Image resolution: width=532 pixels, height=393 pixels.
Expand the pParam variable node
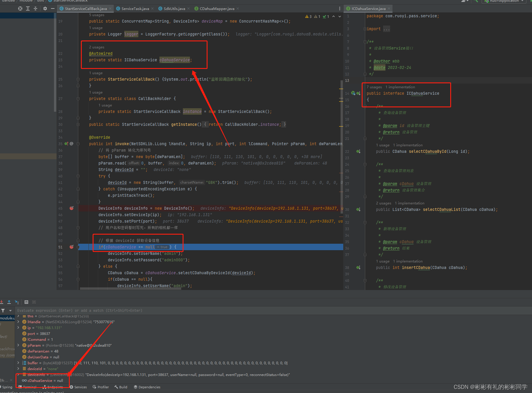[18, 345]
